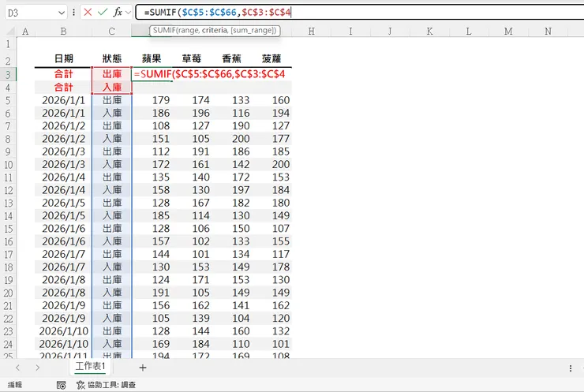Screen dimensions: 584x392
Task: Select column K header
Action: (429, 32)
